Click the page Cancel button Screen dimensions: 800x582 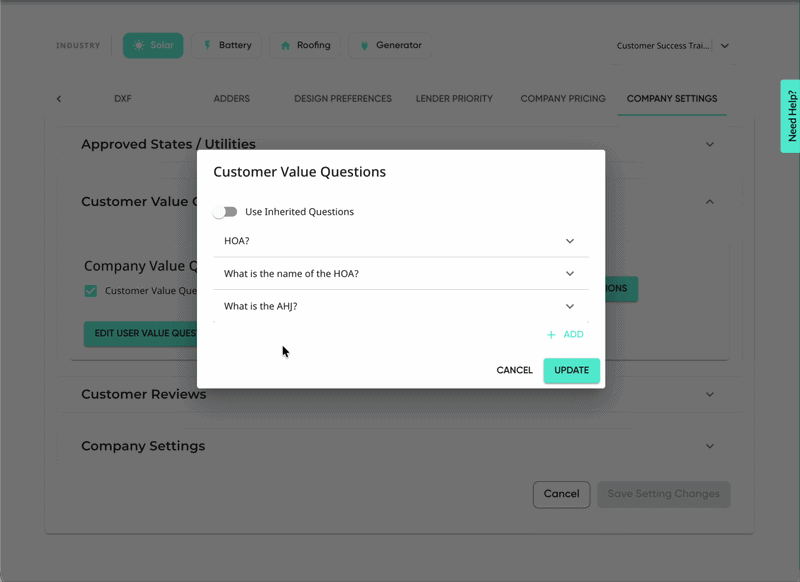click(x=561, y=494)
